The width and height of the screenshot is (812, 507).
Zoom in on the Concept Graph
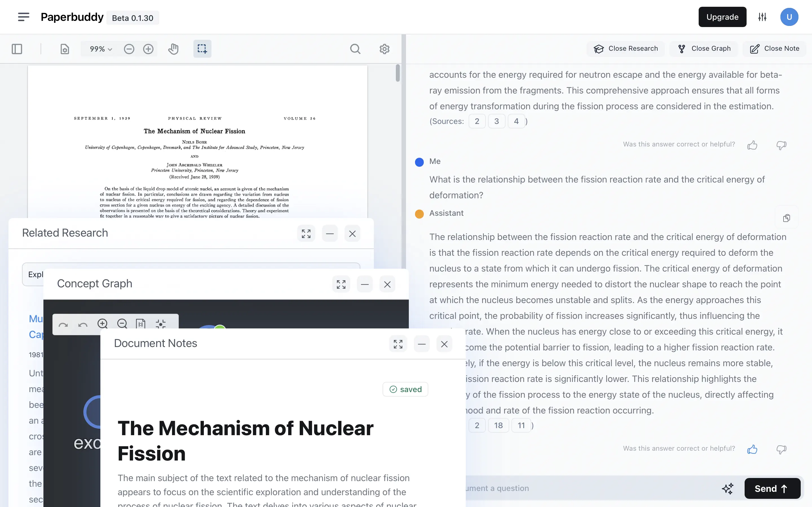(x=103, y=324)
